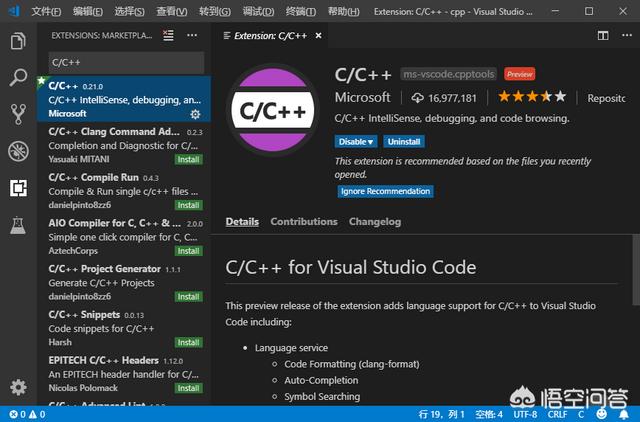Open the Manage gear in activity bar
640x422 pixels.
coord(18,386)
